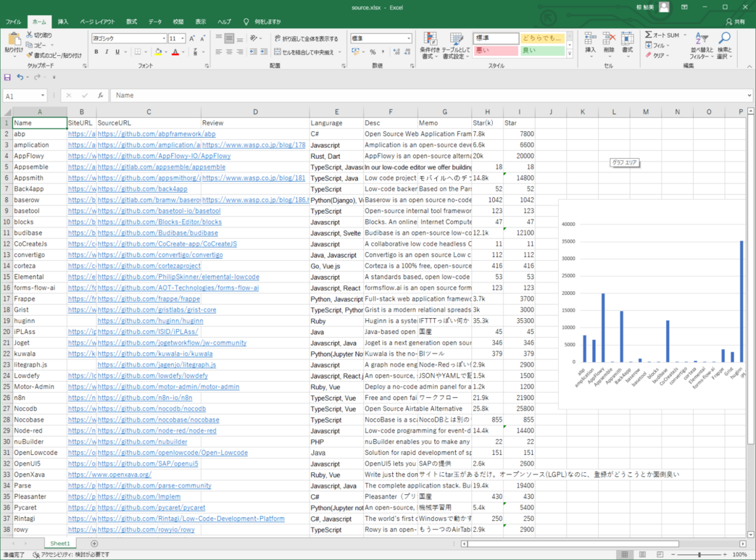Image resolution: width=756 pixels, height=560 pixels.
Task: Open Conditional Formatting (条件付き書式)
Action: 430,46
